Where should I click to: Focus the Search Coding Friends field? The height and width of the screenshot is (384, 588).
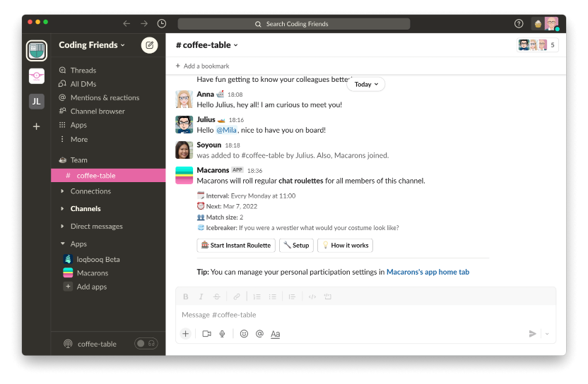click(x=293, y=24)
